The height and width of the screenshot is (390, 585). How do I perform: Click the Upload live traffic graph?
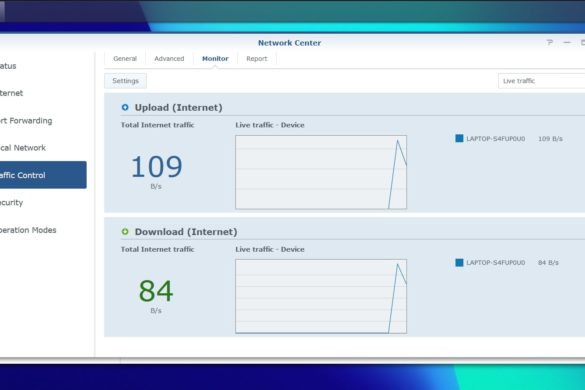point(321,172)
